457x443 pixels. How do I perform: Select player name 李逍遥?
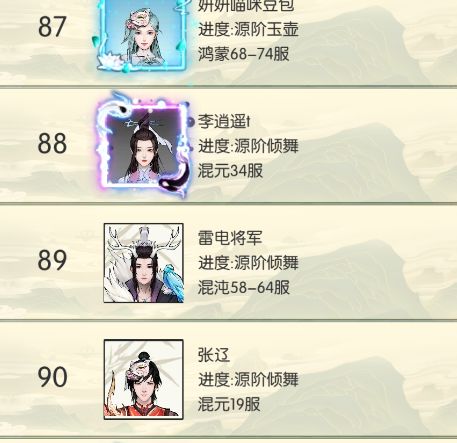[224, 121]
